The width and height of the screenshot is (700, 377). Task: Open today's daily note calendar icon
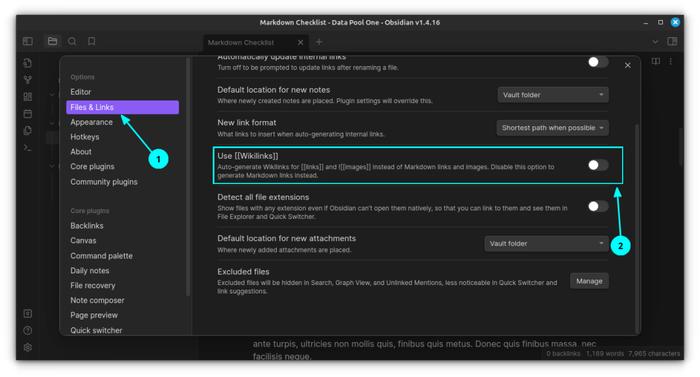pyautogui.click(x=28, y=113)
